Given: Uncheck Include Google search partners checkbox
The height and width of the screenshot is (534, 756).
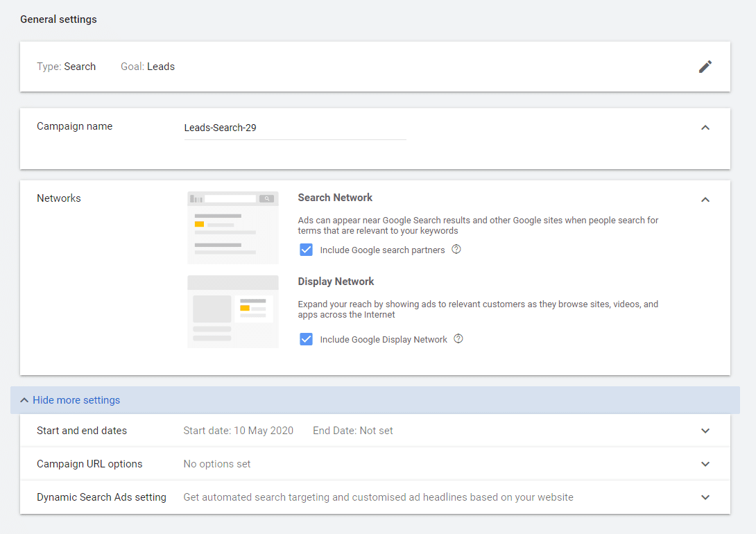Looking at the screenshot, I should [306, 250].
